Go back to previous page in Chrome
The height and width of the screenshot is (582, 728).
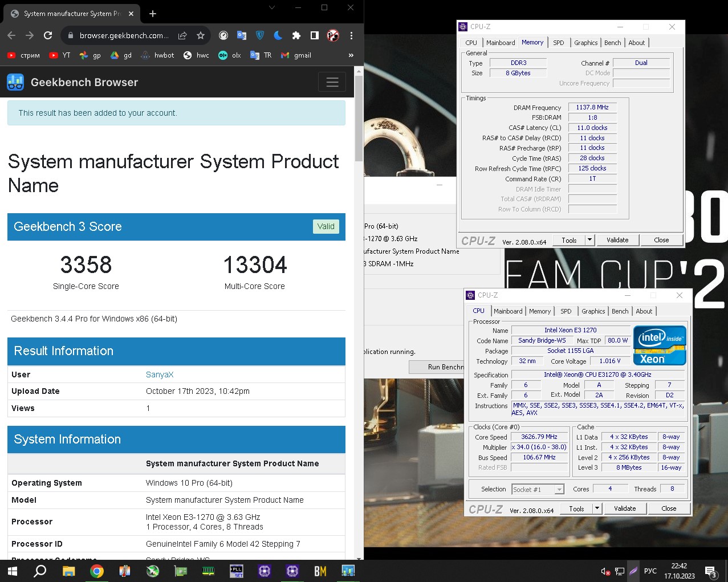click(x=11, y=35)
